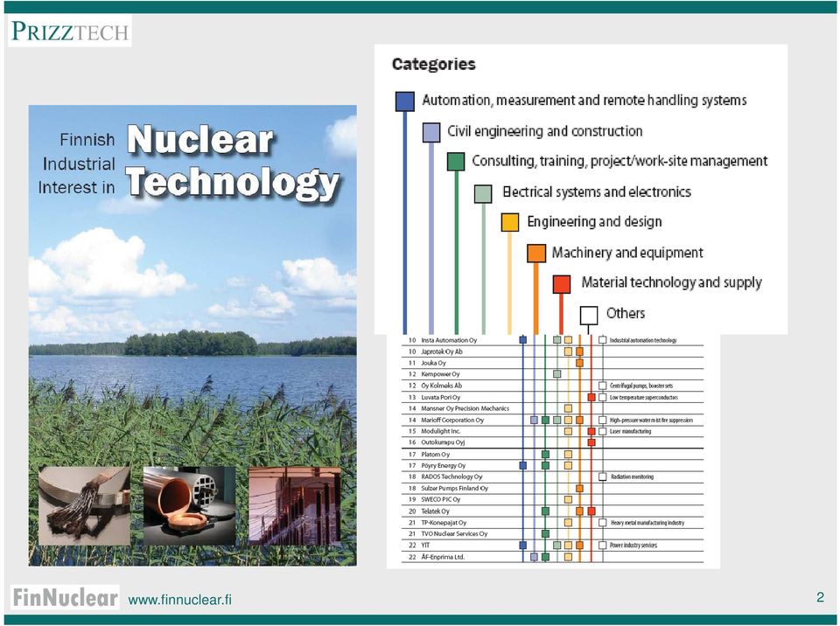Click the FinNuclear logo

click(x=65, y=598)
